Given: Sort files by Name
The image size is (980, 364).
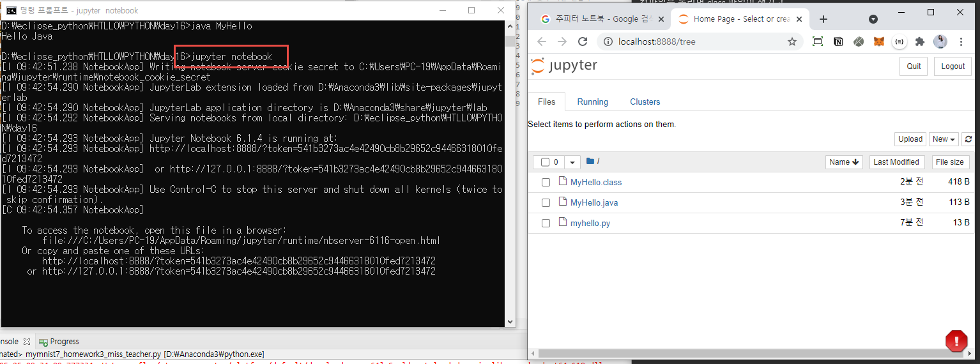Looking at the screenshot, I should 844,162.
